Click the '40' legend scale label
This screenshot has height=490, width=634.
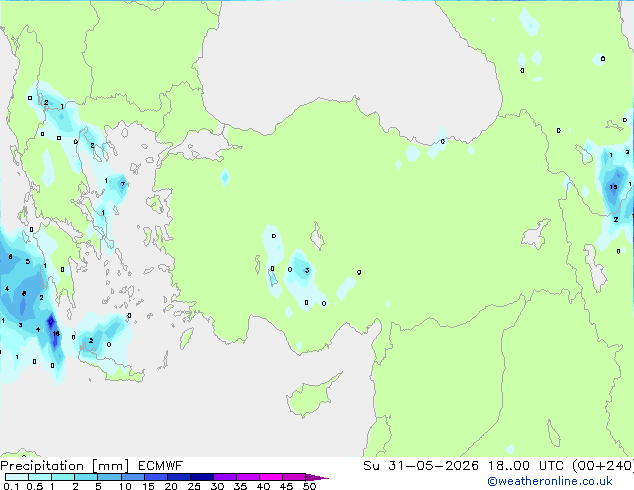[263, 486]
